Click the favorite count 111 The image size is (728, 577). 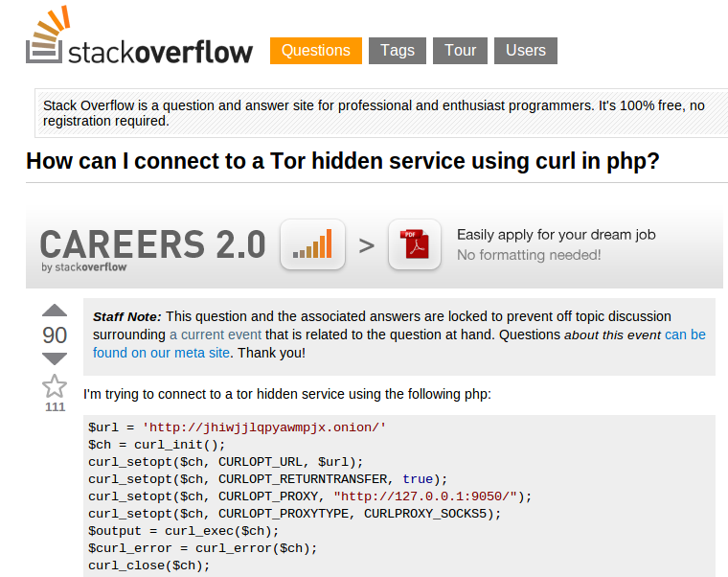55,407
